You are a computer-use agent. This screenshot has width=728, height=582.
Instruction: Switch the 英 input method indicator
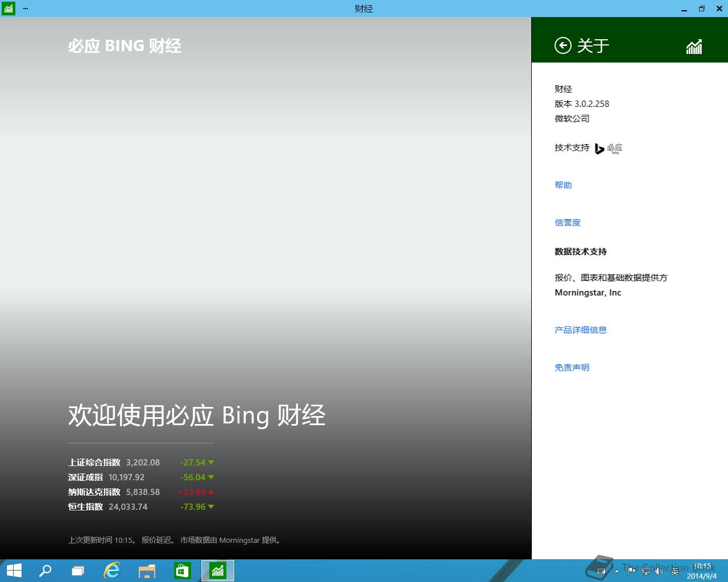675,571
